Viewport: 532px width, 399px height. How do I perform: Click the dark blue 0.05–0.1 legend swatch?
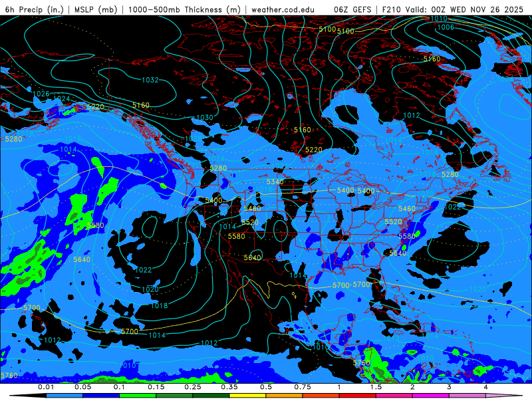pos(101,396)
